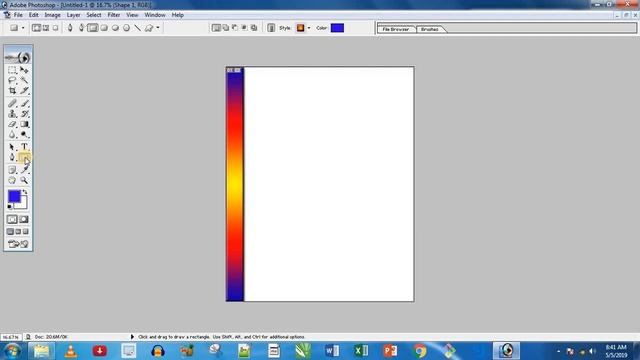This screenshot has height=360, width=640.
Task: Open the shape Geometry options dropdown arrow
Action: tap(158, 28)
